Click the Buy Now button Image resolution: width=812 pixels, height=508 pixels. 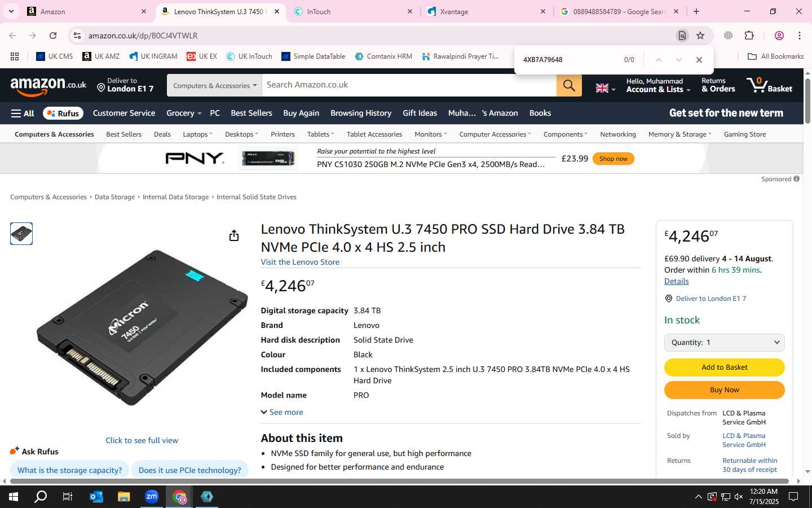click(x=725, y=390)
